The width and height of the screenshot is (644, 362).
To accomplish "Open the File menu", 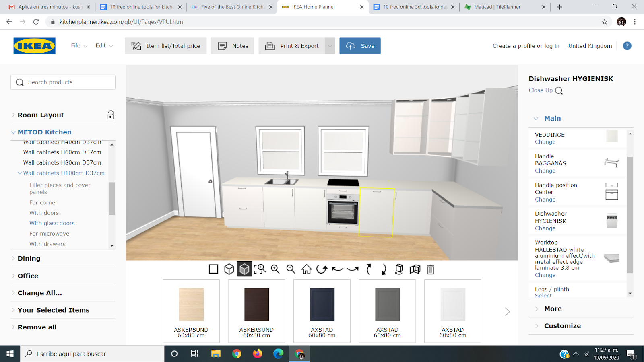I will 79,46.
